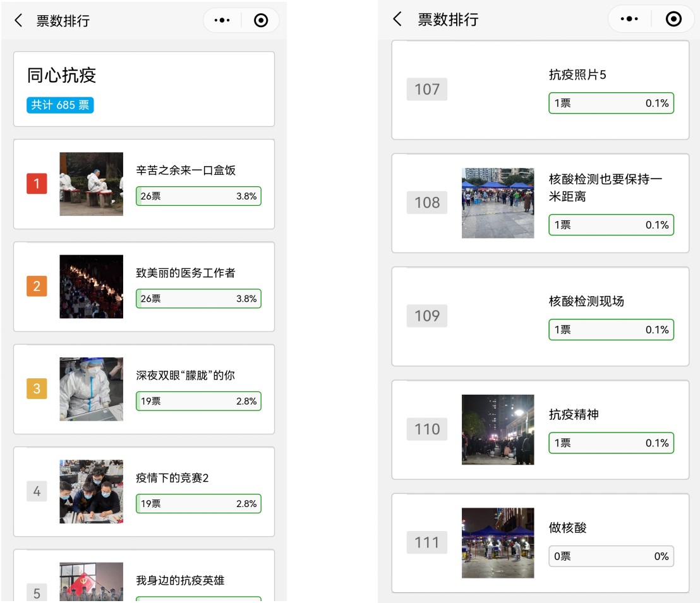
Task: Tap back arrow in left screen header
Action: pyautogui.click(x=18, y=21)
